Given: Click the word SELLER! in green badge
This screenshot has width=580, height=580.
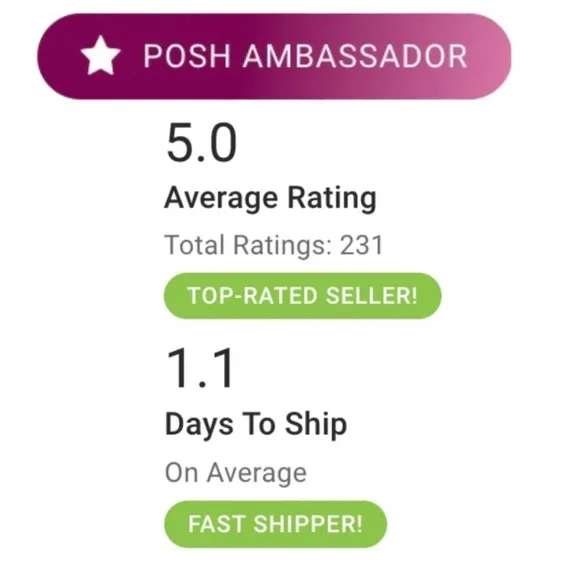Looking at the screenshot, I should [x=371, y=296].
